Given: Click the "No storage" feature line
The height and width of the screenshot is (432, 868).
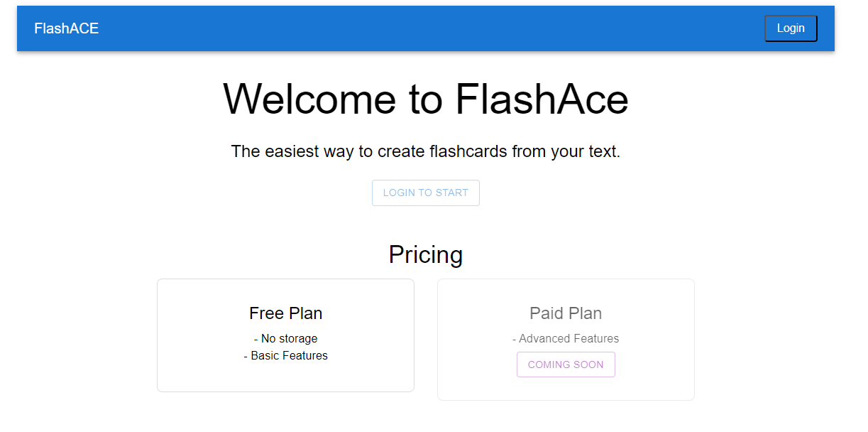Looking at the screenshot, I should pyautogui.click(x=285, y=338).
